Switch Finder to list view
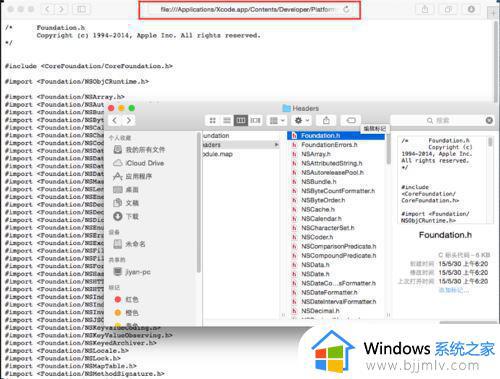 point(227,120)
